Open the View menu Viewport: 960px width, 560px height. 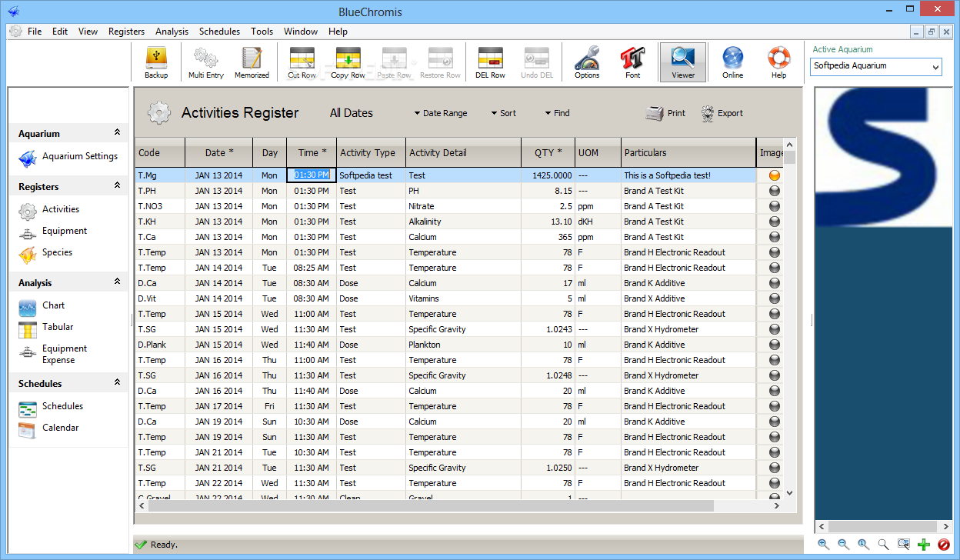[88, 32]
